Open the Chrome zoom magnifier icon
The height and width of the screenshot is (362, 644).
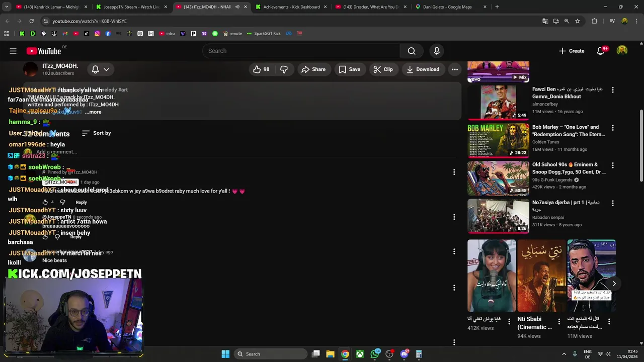coord(567,21)
